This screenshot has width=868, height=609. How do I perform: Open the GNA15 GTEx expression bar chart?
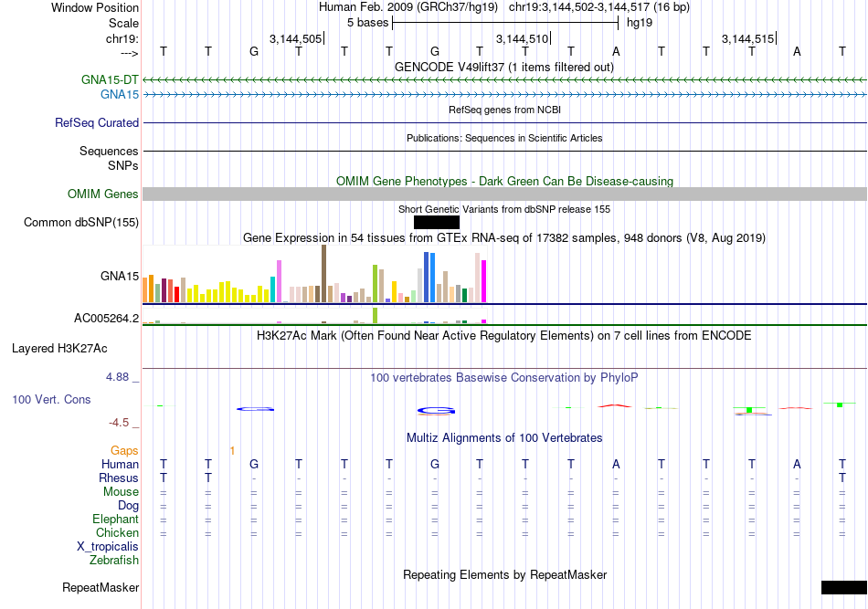(x=314, y=274)
